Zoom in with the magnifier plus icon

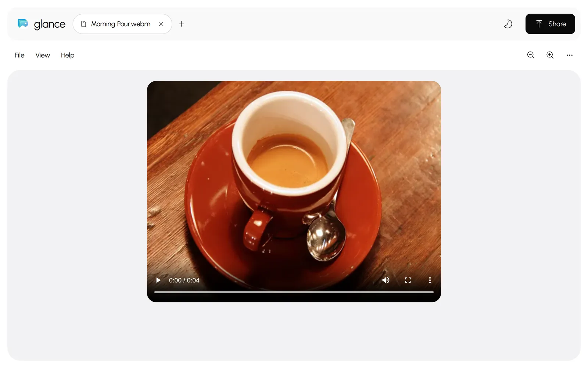[x=550, y=55]
